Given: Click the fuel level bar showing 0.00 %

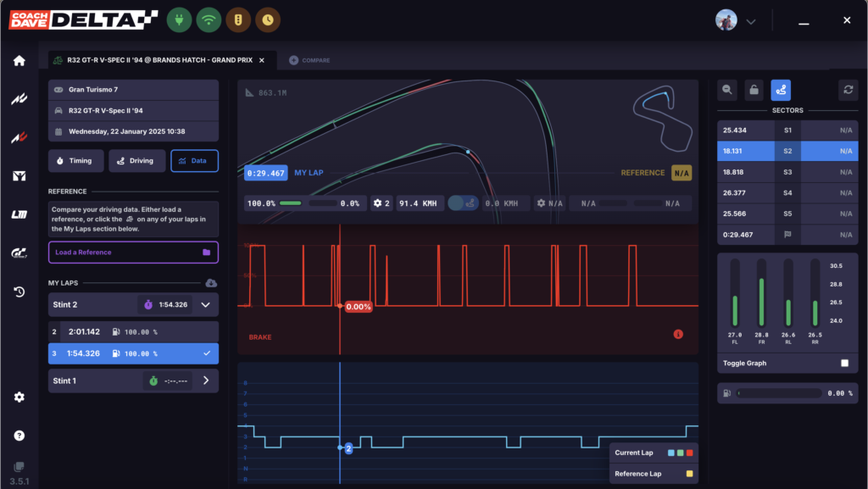Looking at the screenshot, I should coord(780,393).
